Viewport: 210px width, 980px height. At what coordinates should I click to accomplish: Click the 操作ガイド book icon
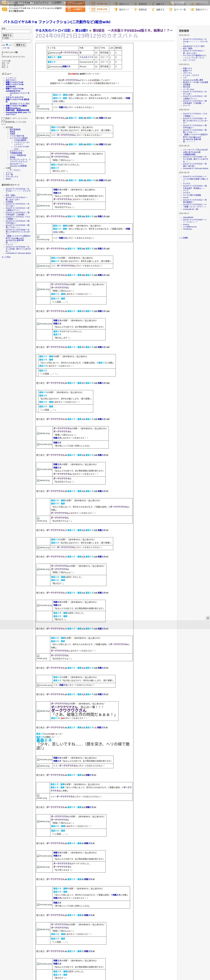pos(117,9)
